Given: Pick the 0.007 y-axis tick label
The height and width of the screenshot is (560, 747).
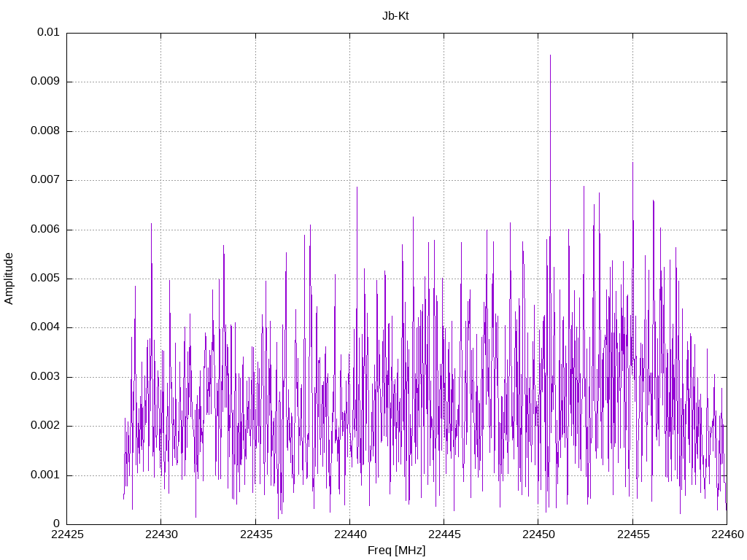Looking at the screenshot, I should pos(44,180).
